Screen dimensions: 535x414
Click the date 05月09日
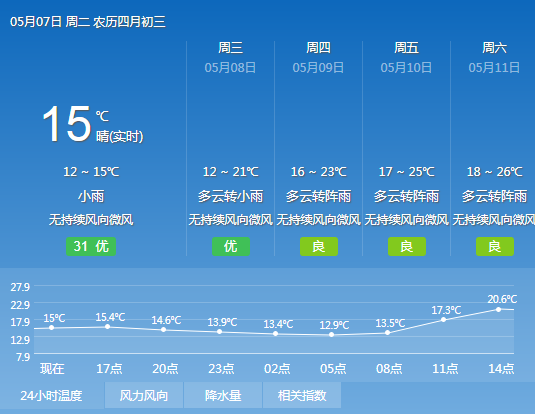(319, 68)
